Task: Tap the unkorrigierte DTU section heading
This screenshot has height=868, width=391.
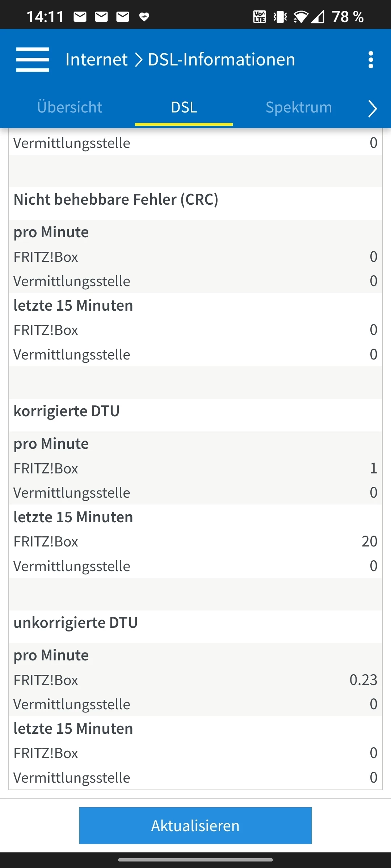Action: coord(76,623)
